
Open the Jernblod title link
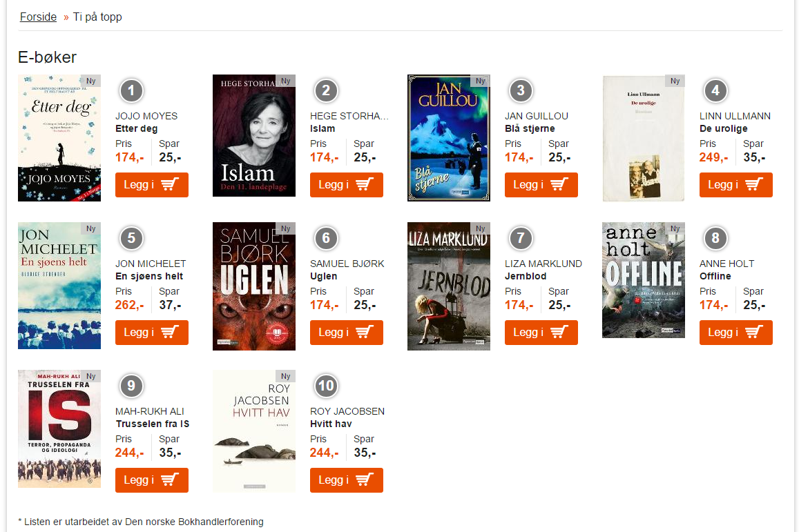coord(526,276)
